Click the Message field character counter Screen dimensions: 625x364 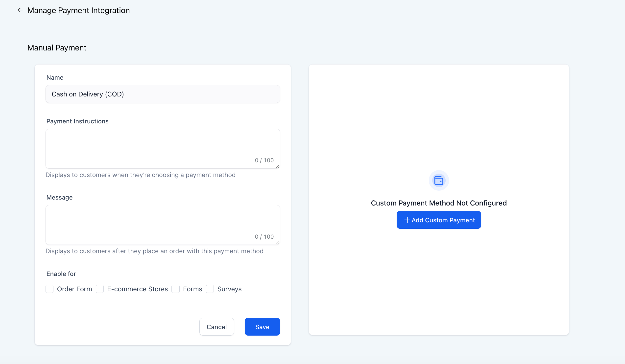tap(264, 237)
